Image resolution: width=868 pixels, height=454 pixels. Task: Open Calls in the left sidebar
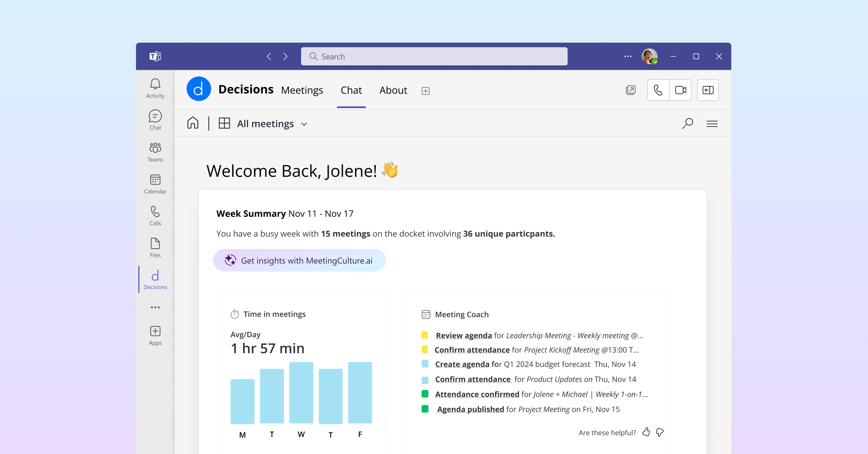click(x=155, y=216)
